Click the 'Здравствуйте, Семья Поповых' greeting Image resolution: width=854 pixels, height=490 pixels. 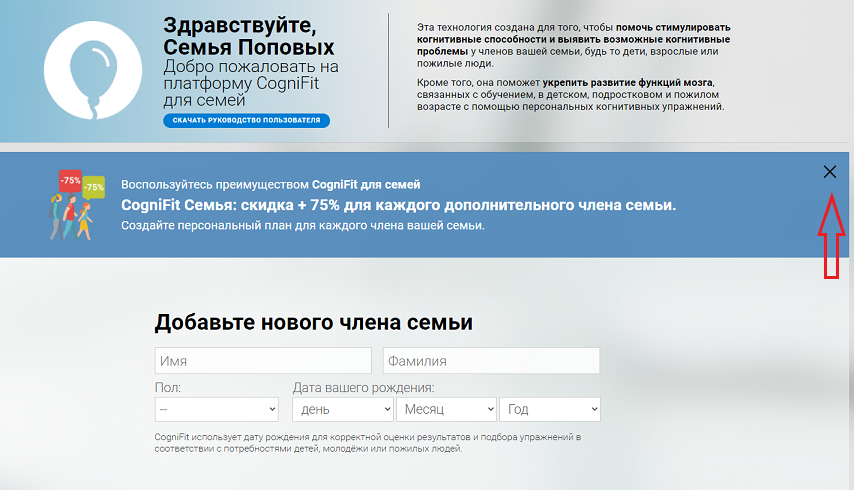tap(248, 37)
